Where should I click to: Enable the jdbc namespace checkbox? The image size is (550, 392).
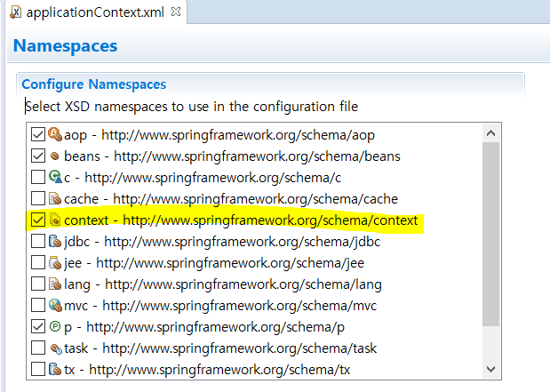(38, 242)
